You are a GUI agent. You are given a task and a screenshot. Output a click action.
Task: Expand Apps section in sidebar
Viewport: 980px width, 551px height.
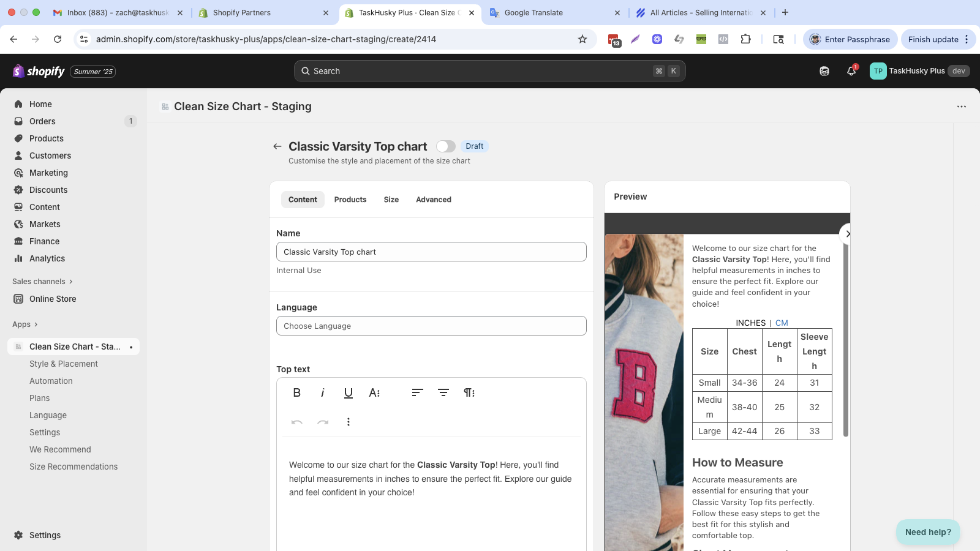tap(25, 324)
